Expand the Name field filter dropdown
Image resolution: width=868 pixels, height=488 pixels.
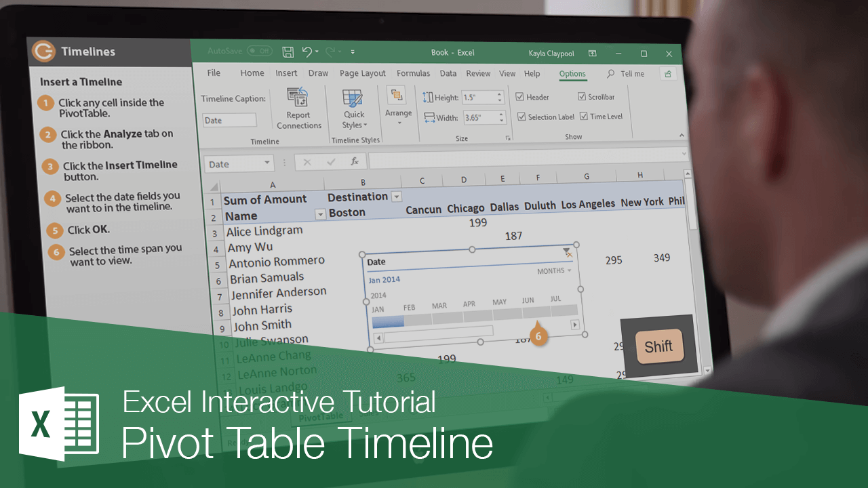[319, 214]
